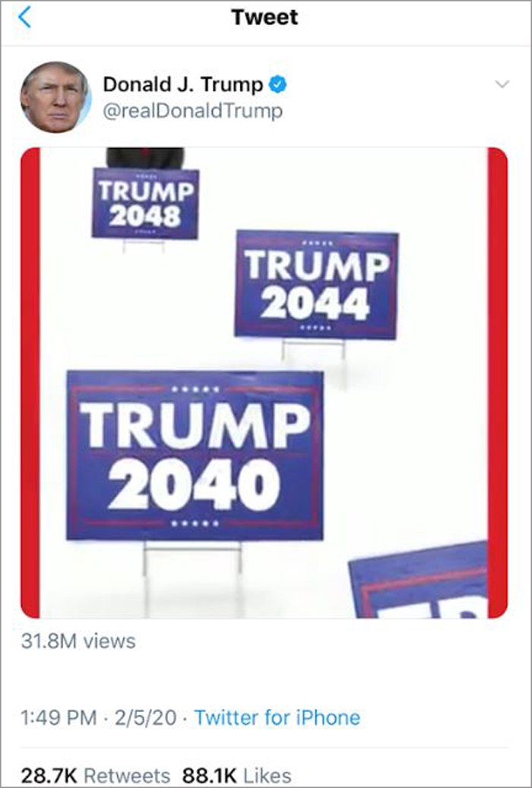The width and height of the screenshot is (532, 788).
Task: Tap the 31.8M views count
Action: 78,641
